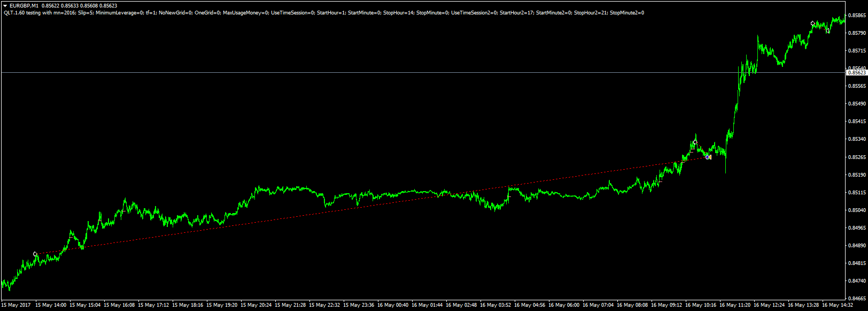The width and height of the screenshot is (868, 311).
Task: Click the 16 May 08:08 time label
Action: click(x=632, y=305)
